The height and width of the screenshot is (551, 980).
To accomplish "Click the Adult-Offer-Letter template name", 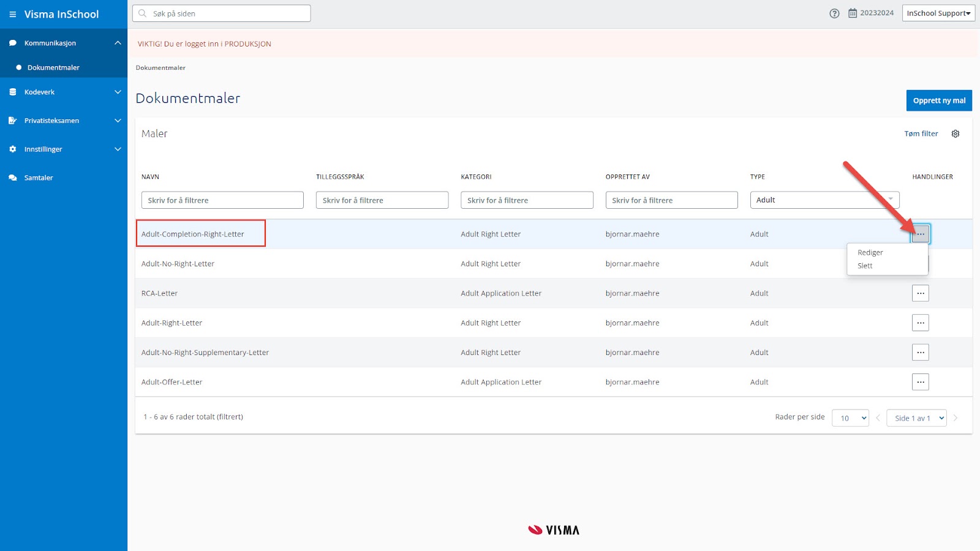I will (x=171, y=382).
